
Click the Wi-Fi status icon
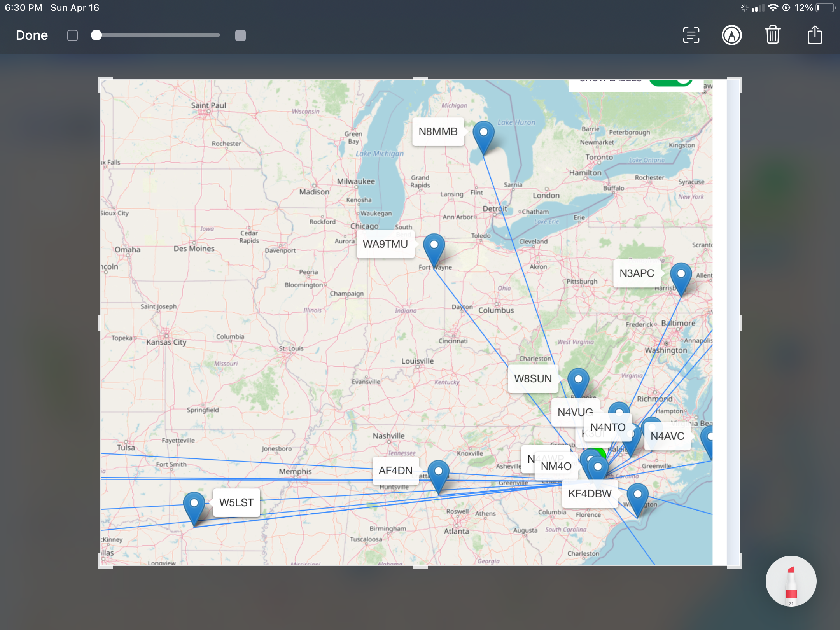click(x=773, y=8)
